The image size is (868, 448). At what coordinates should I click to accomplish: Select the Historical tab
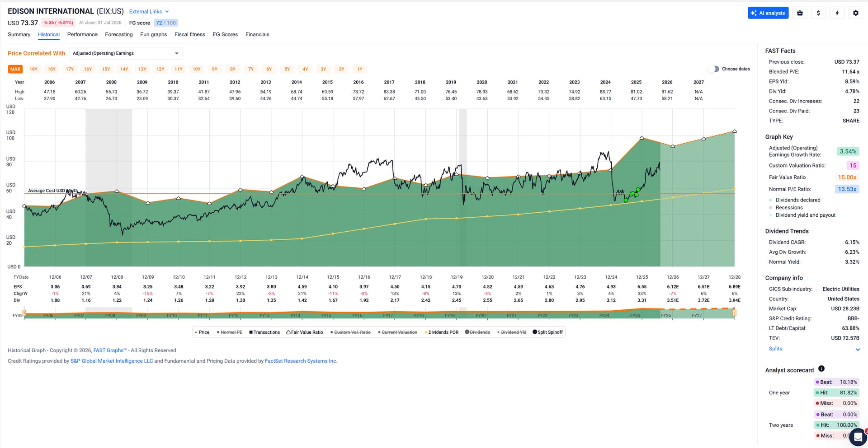point(49,35)
